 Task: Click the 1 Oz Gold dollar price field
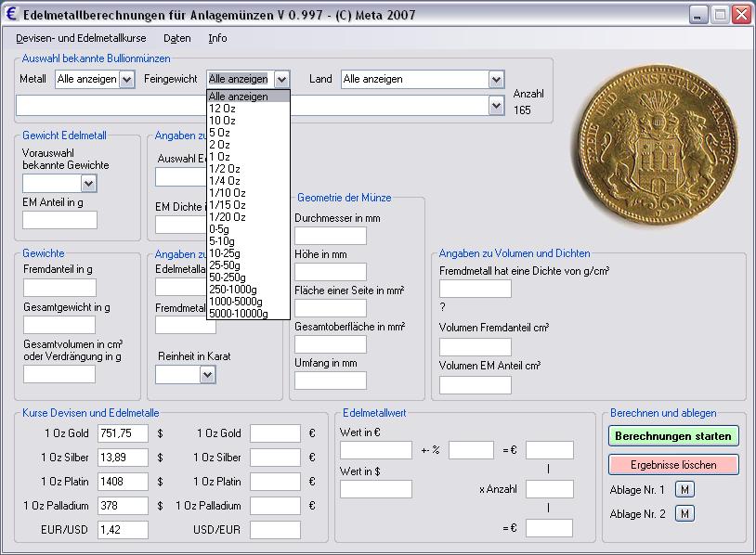point(124,433)
